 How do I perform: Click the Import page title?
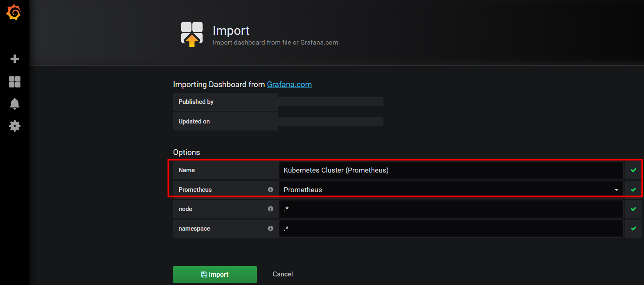[x=231, y=30]
